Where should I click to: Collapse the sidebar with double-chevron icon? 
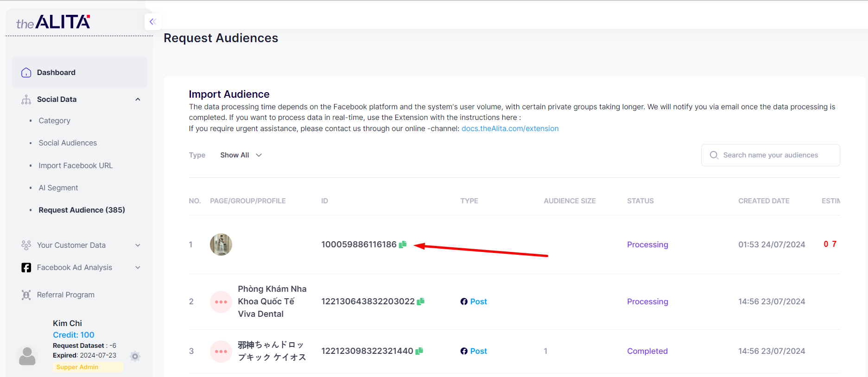pyautogui.click(x=152, y=22)
